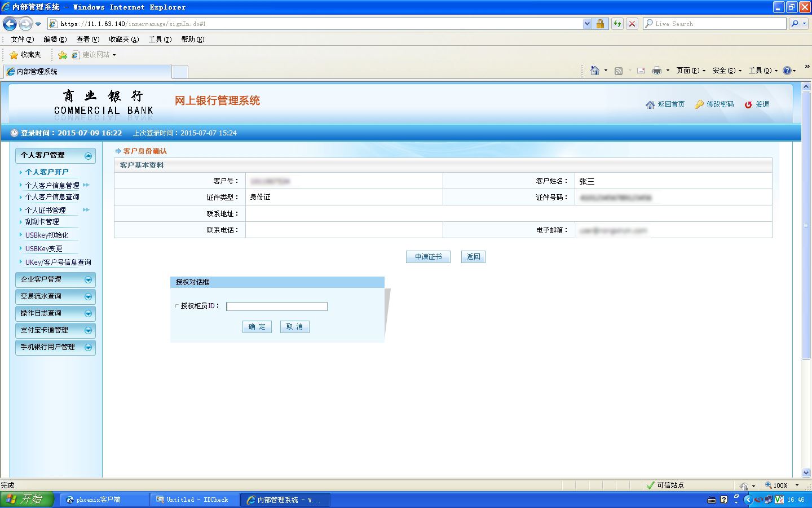Cancel the authorization dialog with 取消
Image resolution: width=812 pixels, height=508 pixels.
(294, 327)
